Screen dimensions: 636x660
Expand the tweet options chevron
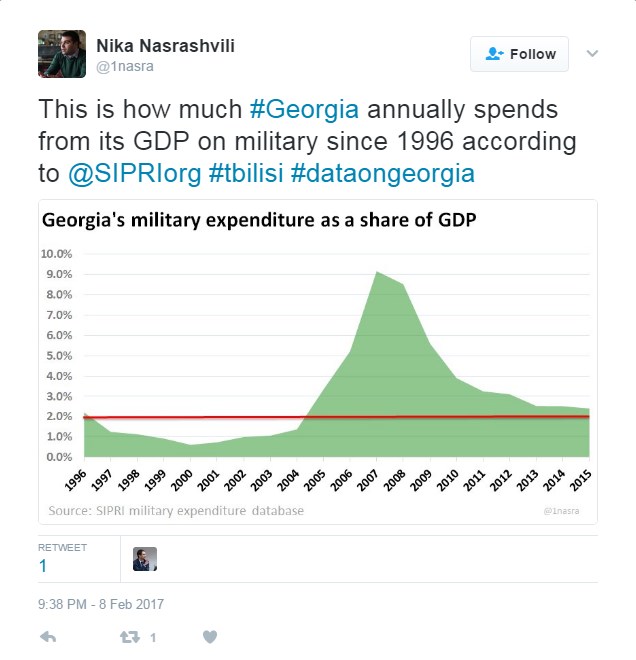click(x=592, y=54)
